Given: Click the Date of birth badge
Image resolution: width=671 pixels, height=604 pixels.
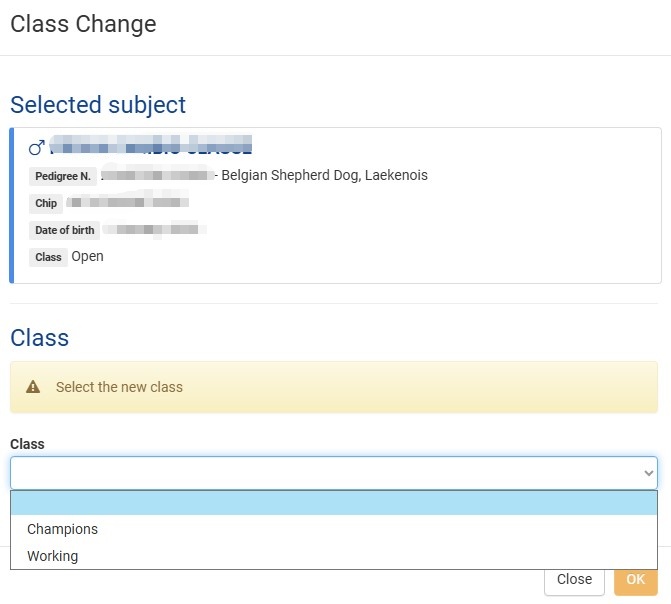Looking at the screenshot, I should (64, 230).
